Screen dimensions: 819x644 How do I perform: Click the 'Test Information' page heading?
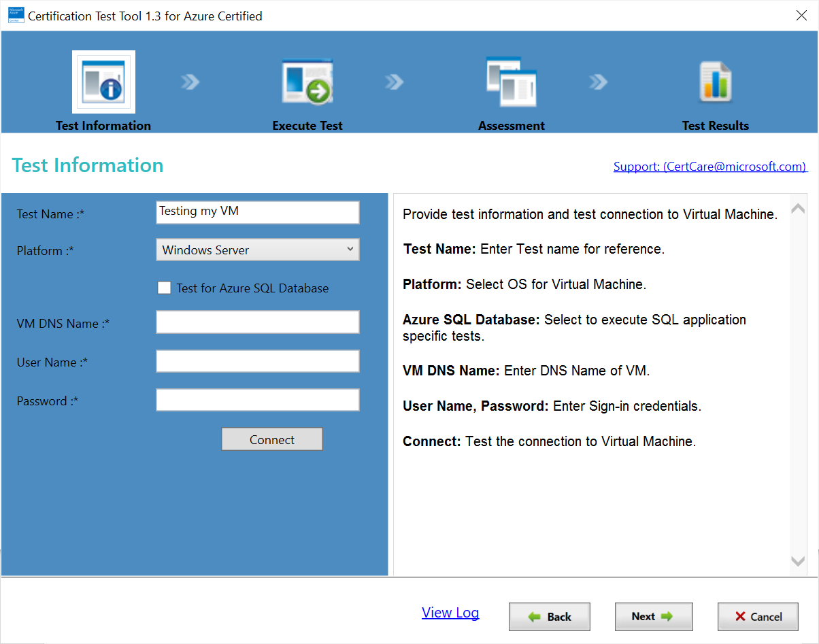tap(88, 165)
